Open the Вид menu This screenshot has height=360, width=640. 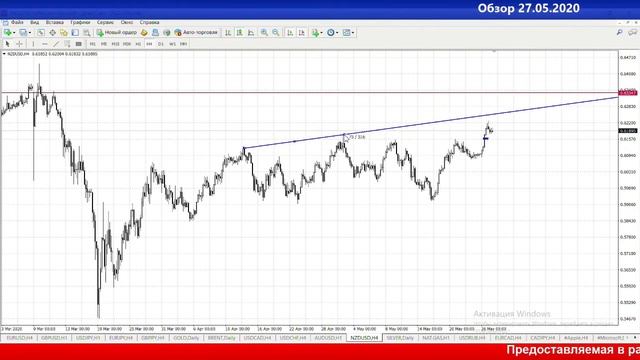[35, 22]
